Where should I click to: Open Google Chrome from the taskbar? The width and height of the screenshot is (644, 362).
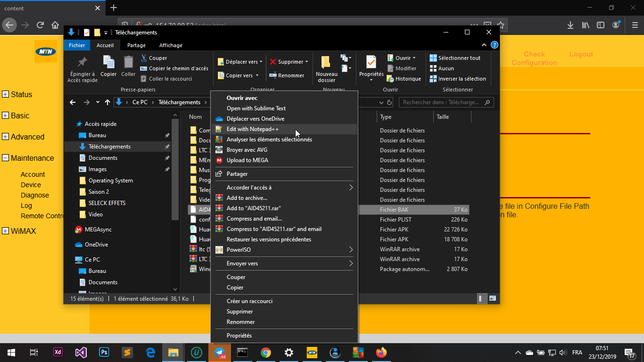pos(265,353)
